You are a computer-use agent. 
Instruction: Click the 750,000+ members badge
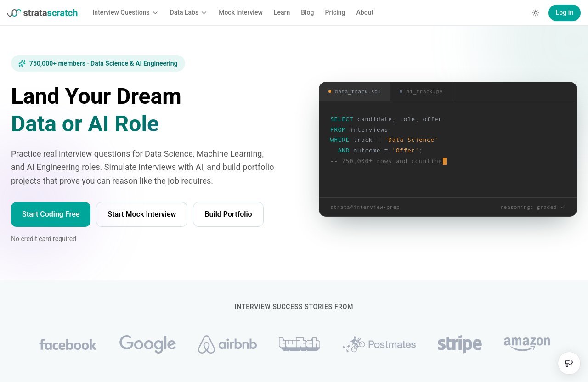pyautogui.click(x=98, y=63)
